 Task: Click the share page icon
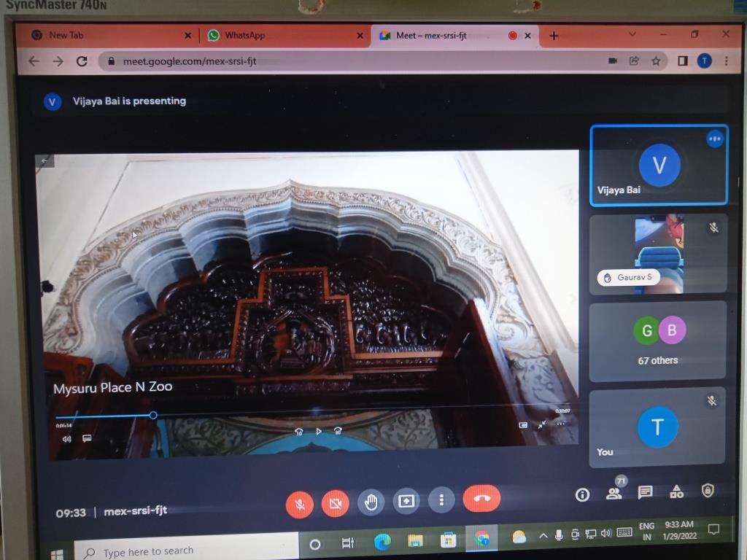(x=634, y=61)
